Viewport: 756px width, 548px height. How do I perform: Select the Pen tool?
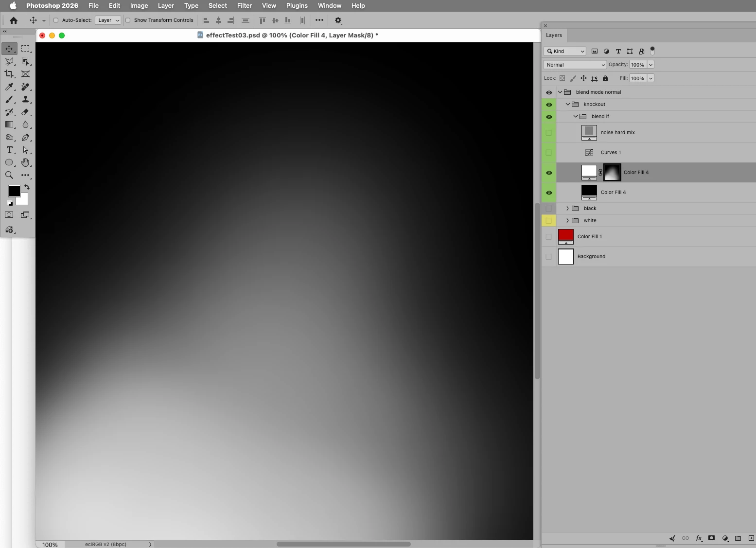point(25,137)
